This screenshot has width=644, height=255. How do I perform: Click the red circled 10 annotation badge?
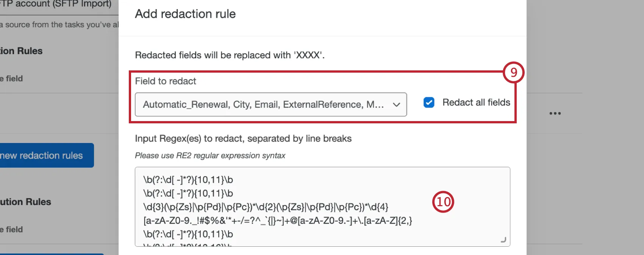point(443,202)
